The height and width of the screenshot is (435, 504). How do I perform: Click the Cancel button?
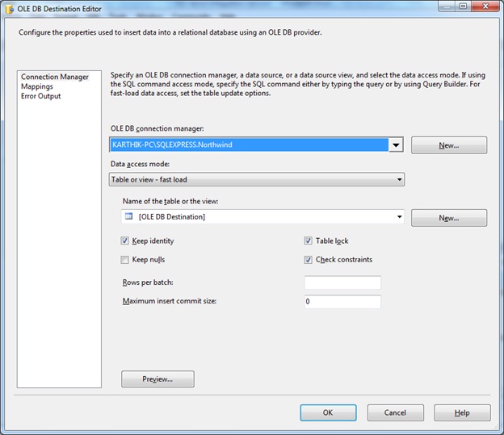click(395, 412)
